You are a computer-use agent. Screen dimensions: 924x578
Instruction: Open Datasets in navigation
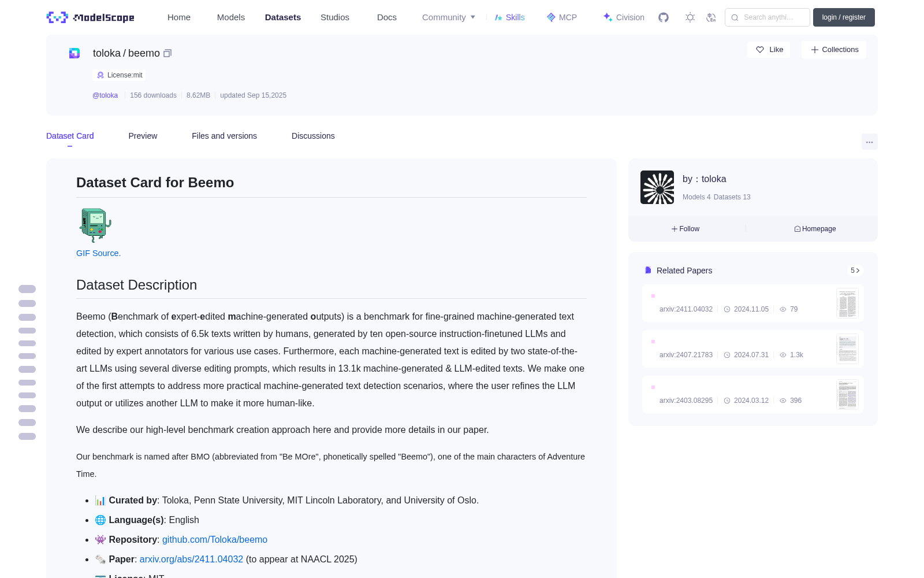pyautogui.click(x=283, y=17)
